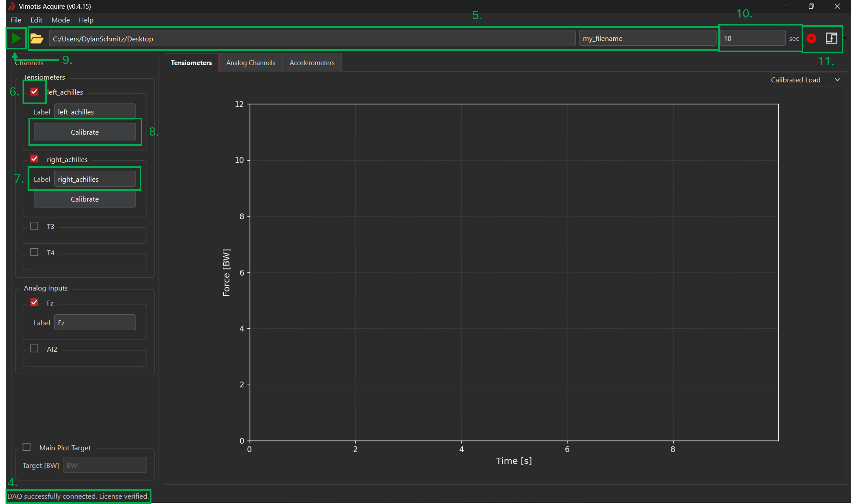Image resolution: width=851 pixels, height=504 pixels.
Task: Uncheck the left_achilles tensiometer checkbox
Action: coord(34,92)
